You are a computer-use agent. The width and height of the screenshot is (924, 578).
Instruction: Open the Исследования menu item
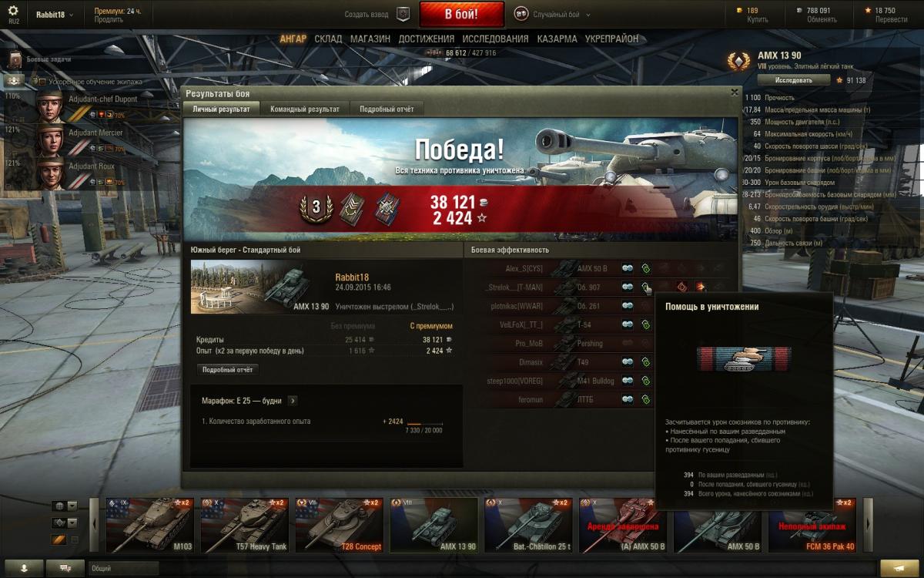[x=495, y=39]
